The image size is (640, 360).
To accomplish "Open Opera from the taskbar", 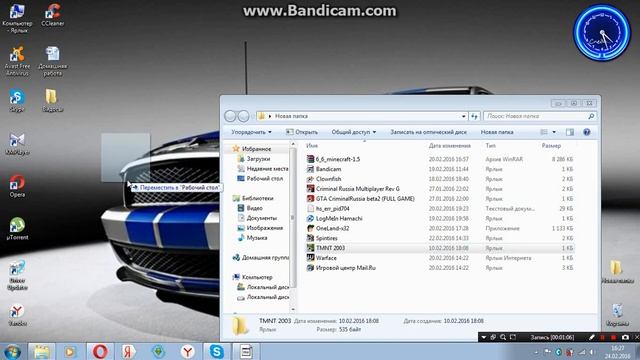I will tap(100, 351).
